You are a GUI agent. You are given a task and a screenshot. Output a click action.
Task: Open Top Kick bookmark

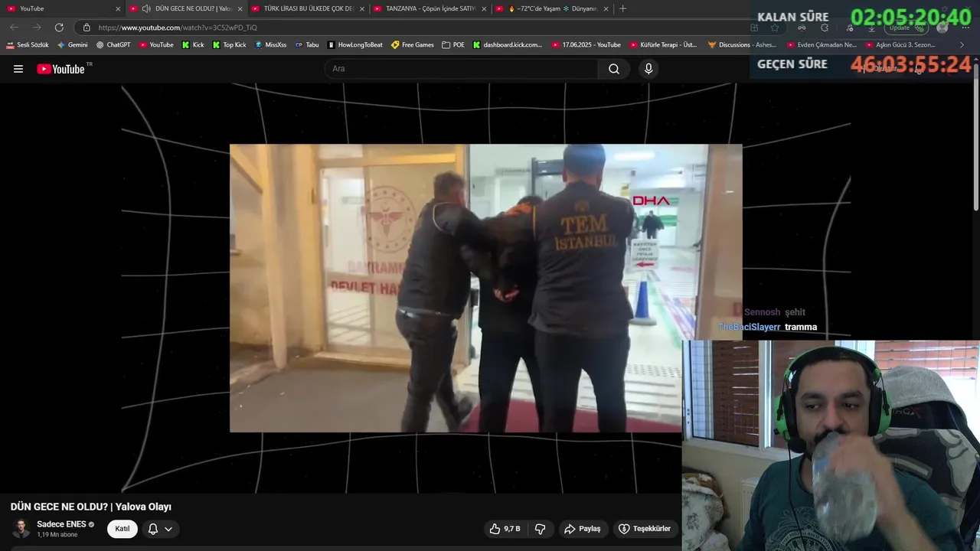pos(229,45)
